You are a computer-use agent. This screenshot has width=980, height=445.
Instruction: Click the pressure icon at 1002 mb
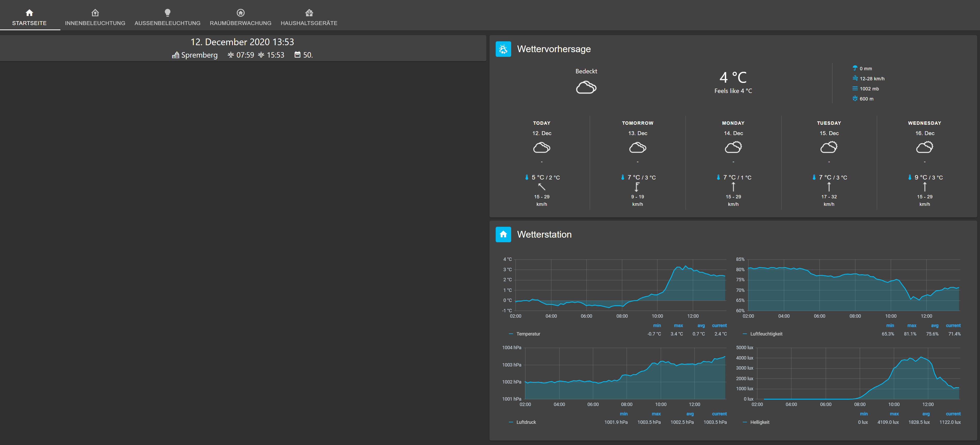855,88
